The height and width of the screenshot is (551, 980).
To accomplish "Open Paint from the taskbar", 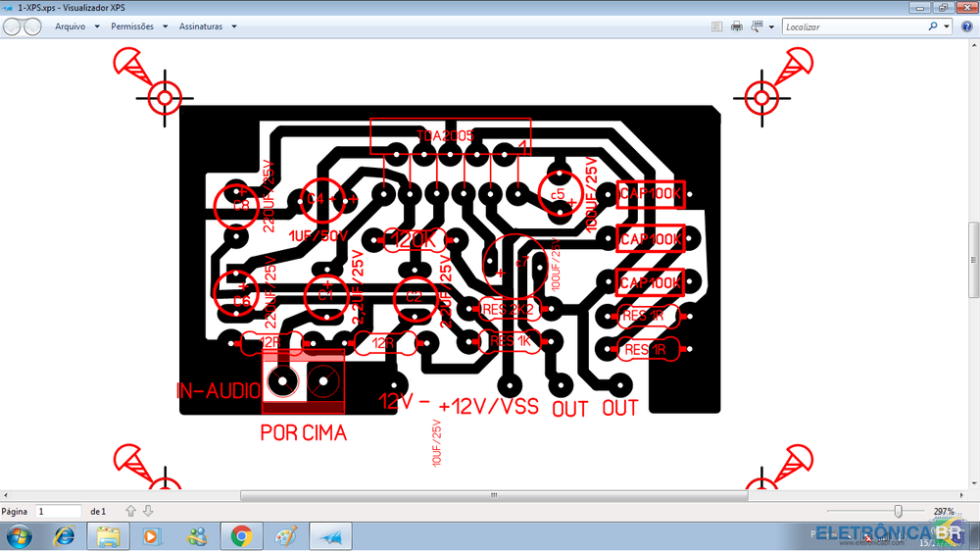I will 285,536.
